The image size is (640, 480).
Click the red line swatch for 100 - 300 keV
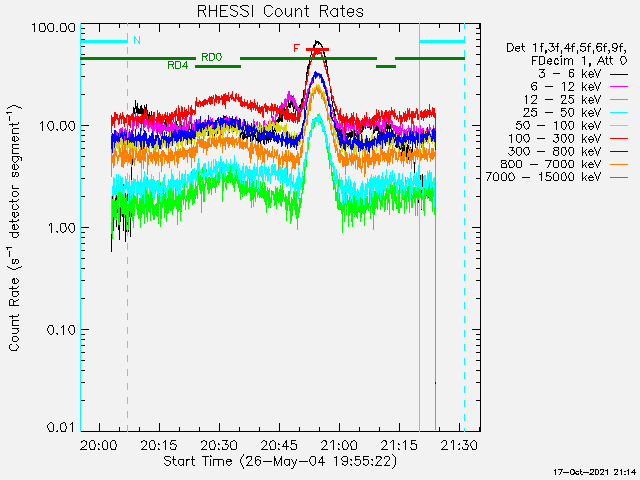click(619, 139)
